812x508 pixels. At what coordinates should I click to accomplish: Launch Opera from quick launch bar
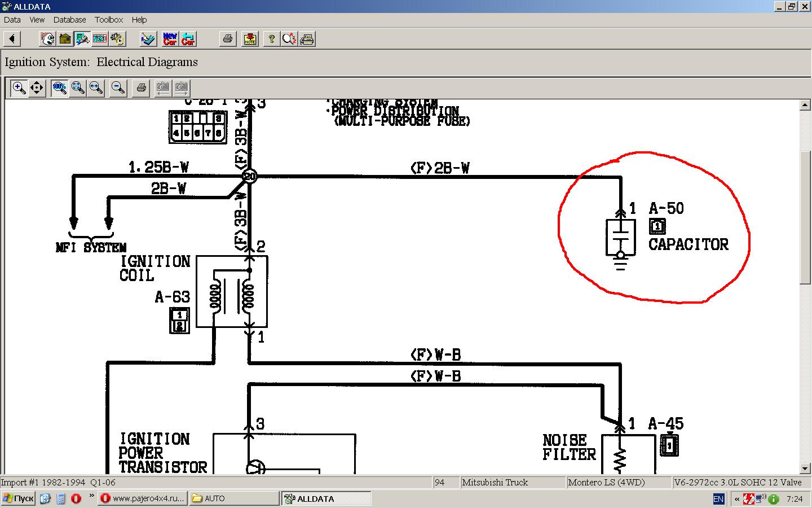(76, 498)
